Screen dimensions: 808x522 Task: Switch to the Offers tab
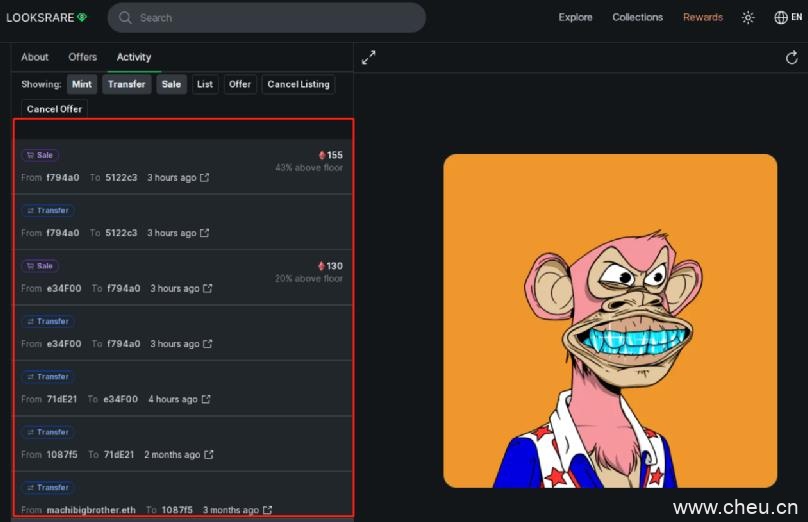tap(83, 57)
